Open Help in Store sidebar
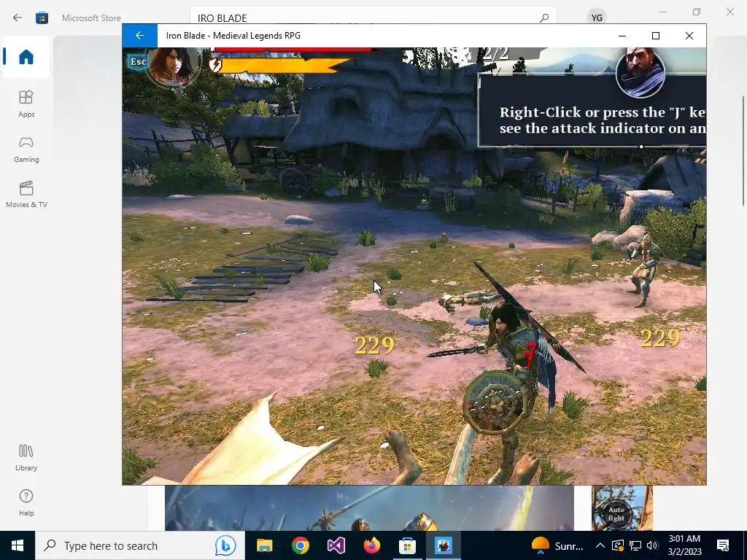Viewport: 747px width, 560px height. pos(26,503)
